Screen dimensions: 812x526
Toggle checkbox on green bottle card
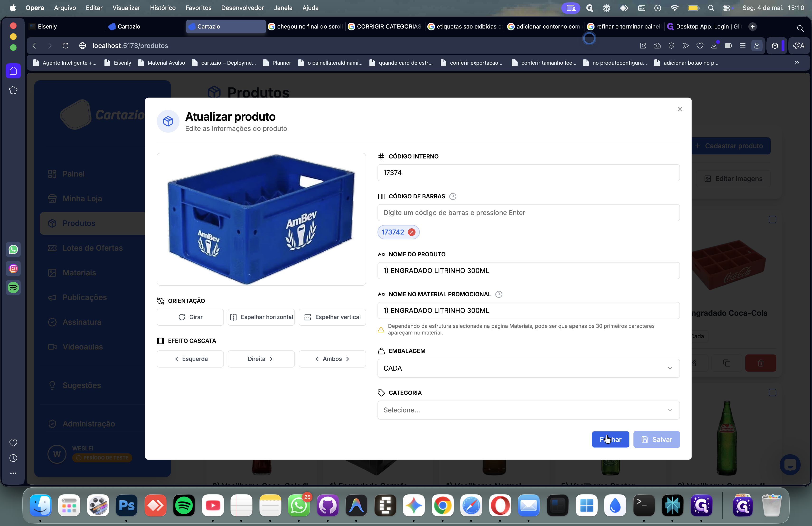772,392
